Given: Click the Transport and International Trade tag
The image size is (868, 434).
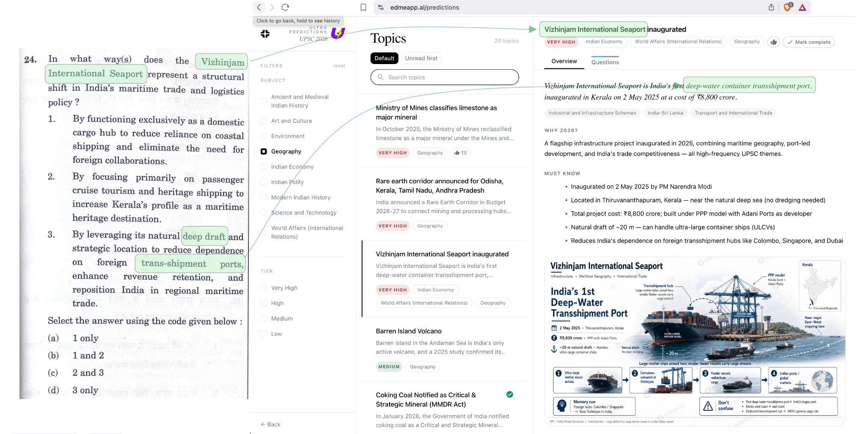Looking at the screenshot, I should pos(733,113).
